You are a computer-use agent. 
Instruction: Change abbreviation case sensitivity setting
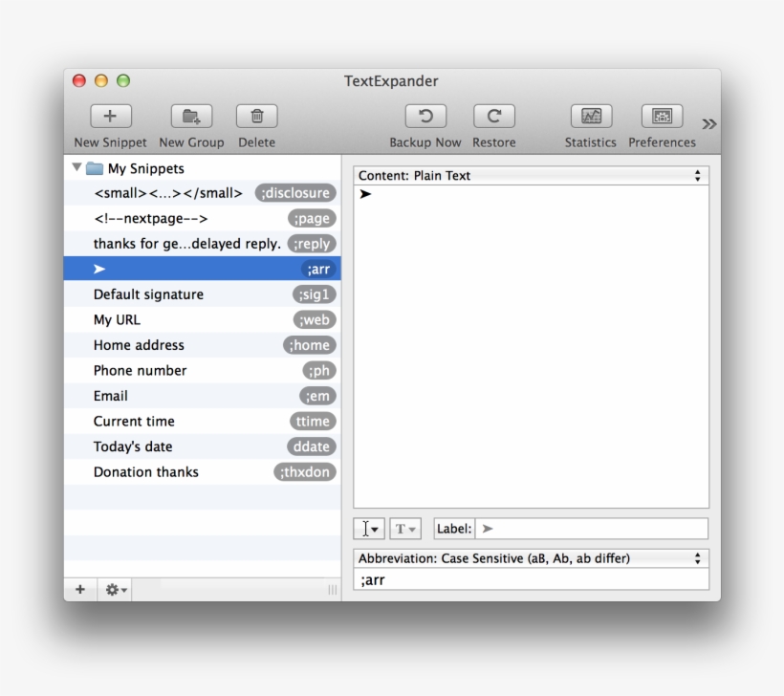(531, 558)
